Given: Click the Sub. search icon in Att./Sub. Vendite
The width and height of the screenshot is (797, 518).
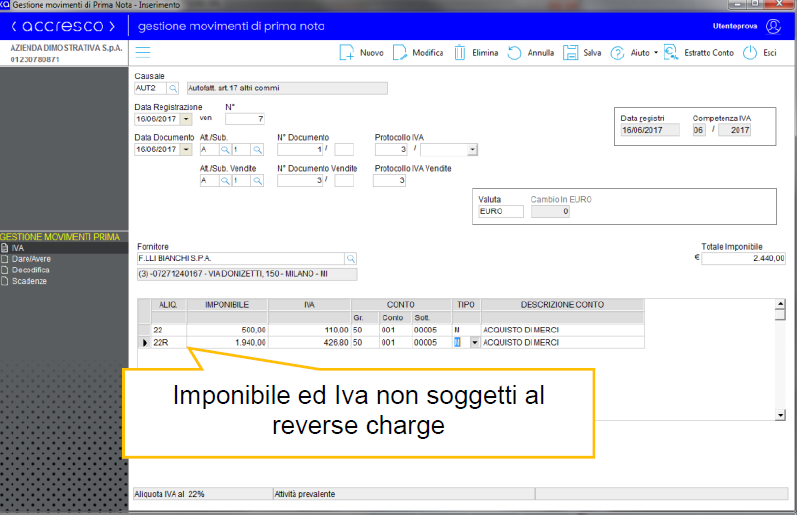Looking at the screenshot, I should pyautogui.click(x=258, y=181).
